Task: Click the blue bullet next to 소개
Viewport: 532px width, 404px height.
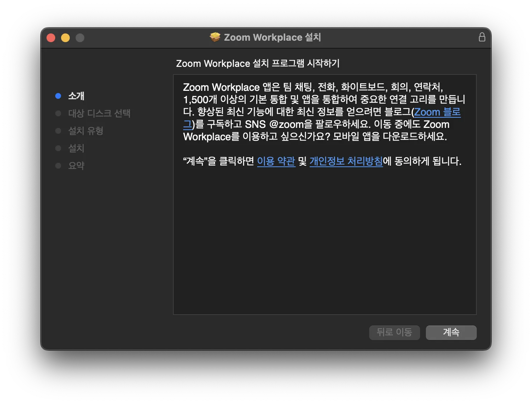Action: pos(58,96)
